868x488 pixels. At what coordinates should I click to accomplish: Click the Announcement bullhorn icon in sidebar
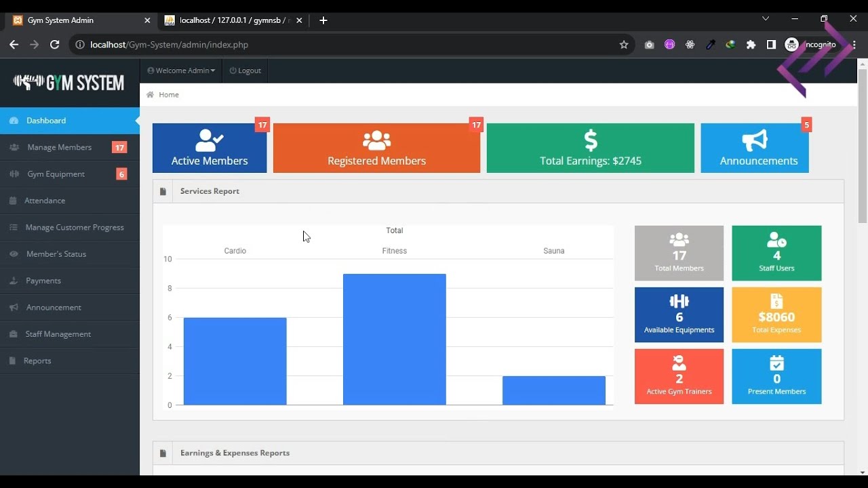pos(14,307)
